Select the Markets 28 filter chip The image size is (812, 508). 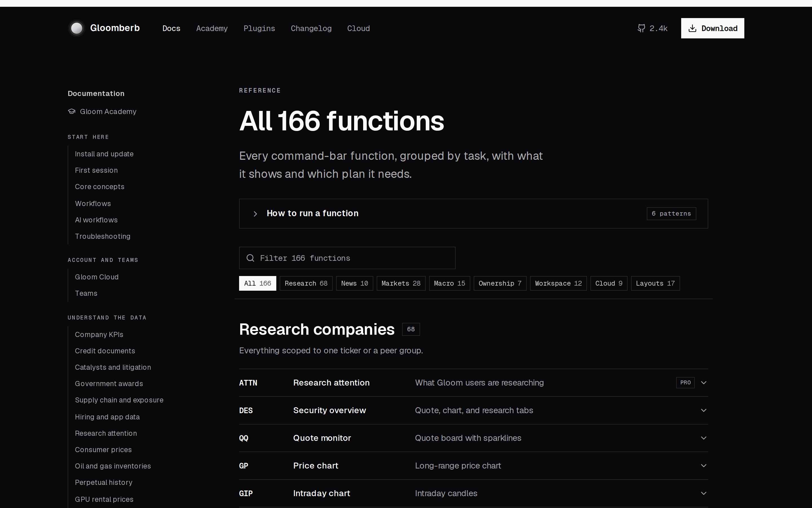click(x=401, y=283)
